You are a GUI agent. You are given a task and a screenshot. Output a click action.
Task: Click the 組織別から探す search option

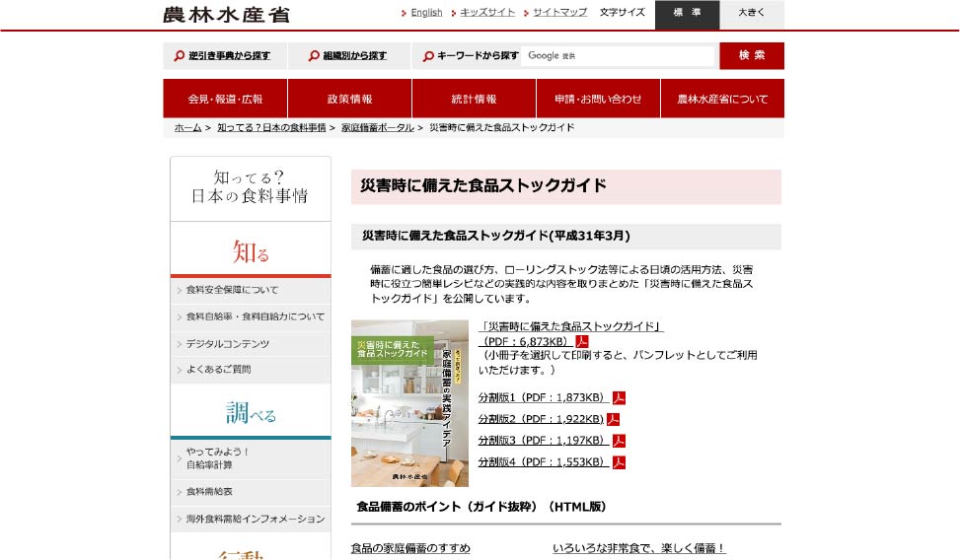pos(354,55)
